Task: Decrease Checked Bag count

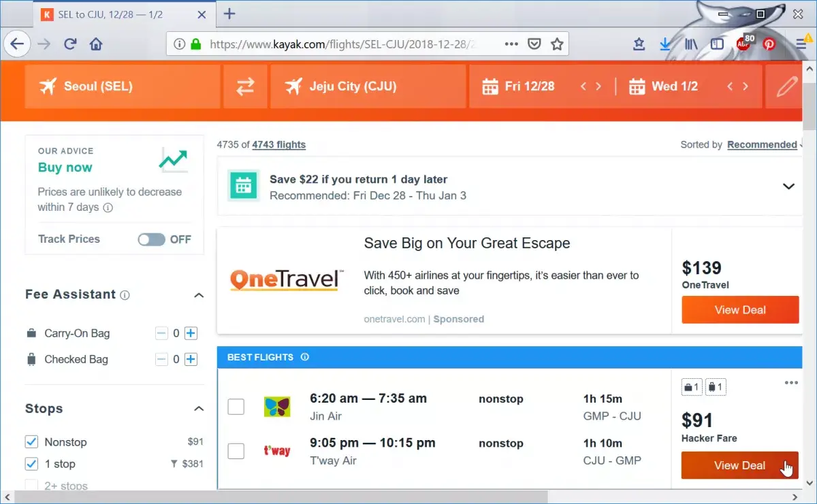Action: [161, 359]
